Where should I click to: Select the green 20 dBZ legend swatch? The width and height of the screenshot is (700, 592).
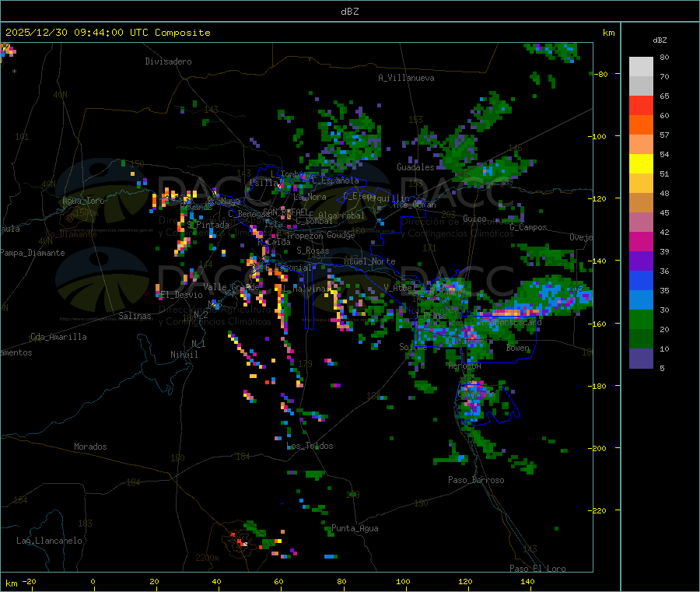coord(641,319)
